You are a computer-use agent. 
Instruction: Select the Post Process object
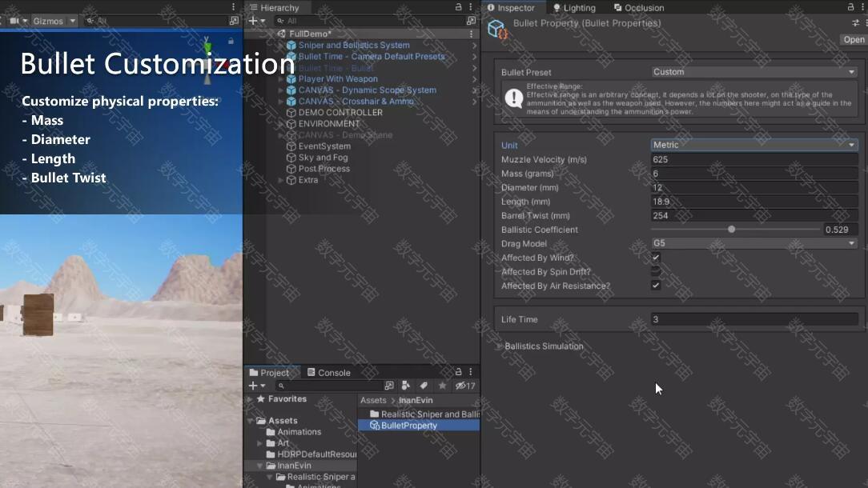click(323, 169)
